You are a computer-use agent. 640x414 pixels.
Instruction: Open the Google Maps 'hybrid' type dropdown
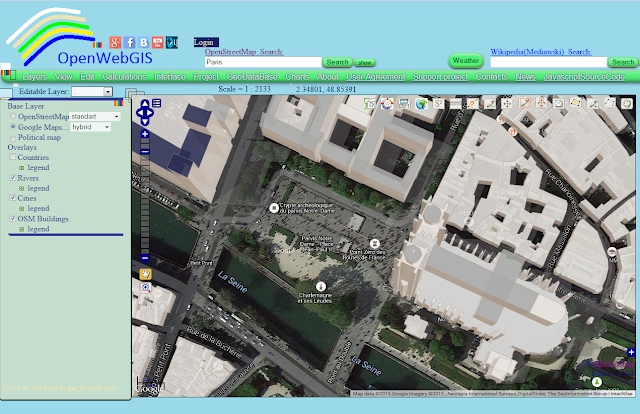tap(91, 127)
